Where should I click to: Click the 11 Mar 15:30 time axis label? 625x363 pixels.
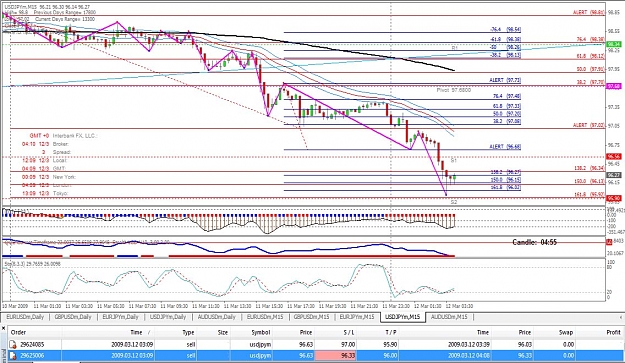269,306
